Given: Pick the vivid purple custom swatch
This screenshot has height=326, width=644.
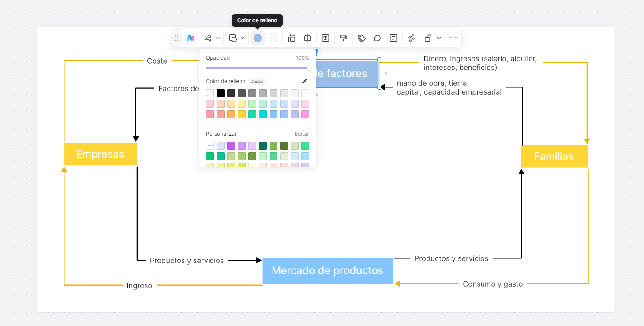Looking at the screenshot, I should [231, 146].
